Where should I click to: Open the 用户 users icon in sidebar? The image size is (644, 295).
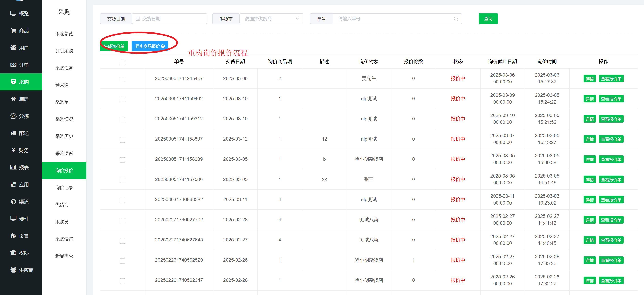[x=13, y=48]
